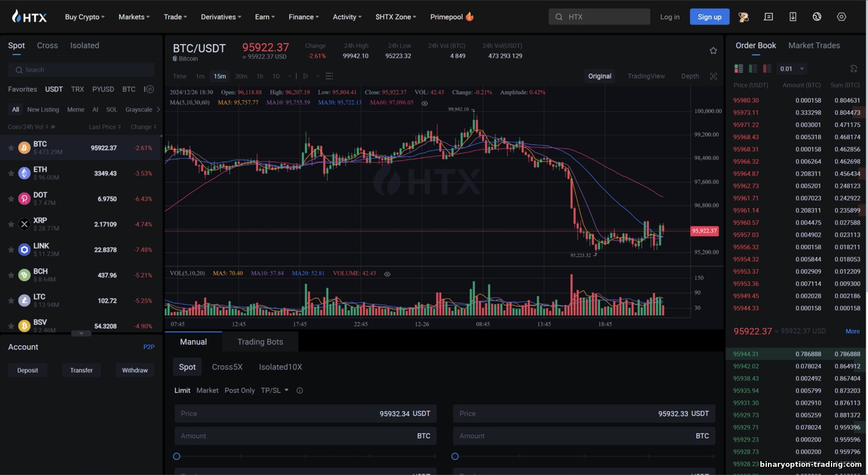Image resolution: width=868 pixels, height=475 pixels.
Task: Open the hexagon settings icon
Action: point(841,17)
